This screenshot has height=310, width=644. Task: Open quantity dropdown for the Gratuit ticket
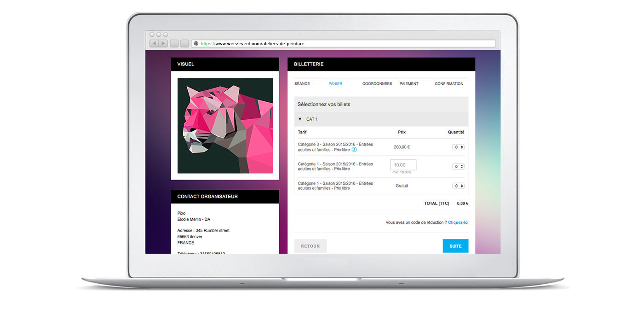(x=458, y=186)
